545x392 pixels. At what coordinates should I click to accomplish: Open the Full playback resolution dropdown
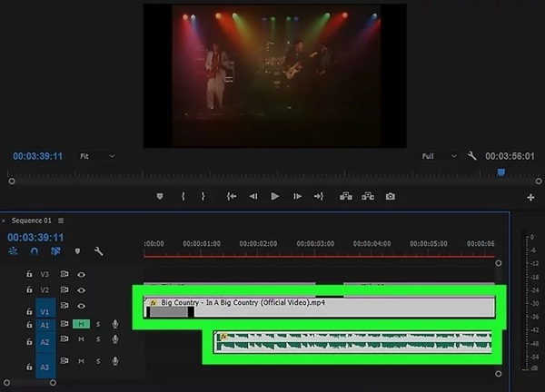tap(439, 156)
